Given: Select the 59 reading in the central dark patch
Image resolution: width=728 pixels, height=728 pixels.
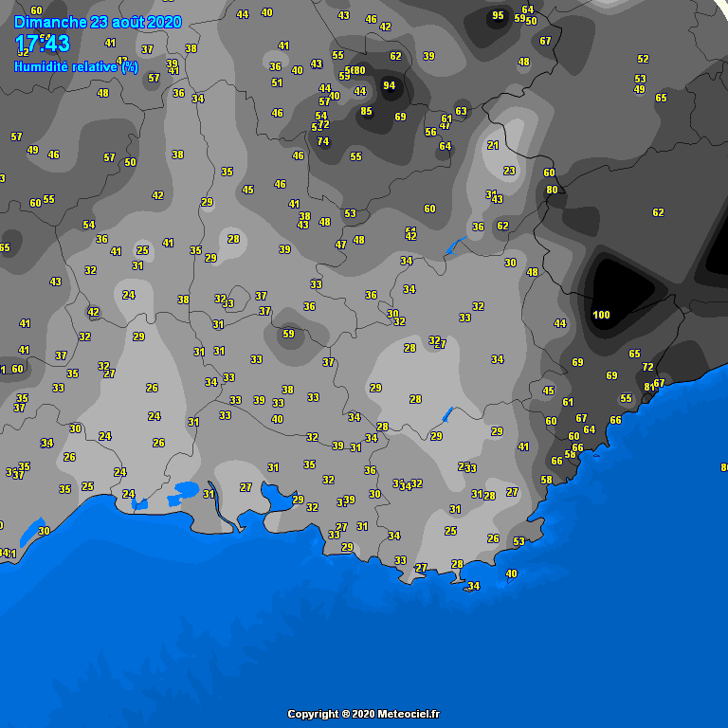Looking at the screenshot, I should click(x=289, y=334).
